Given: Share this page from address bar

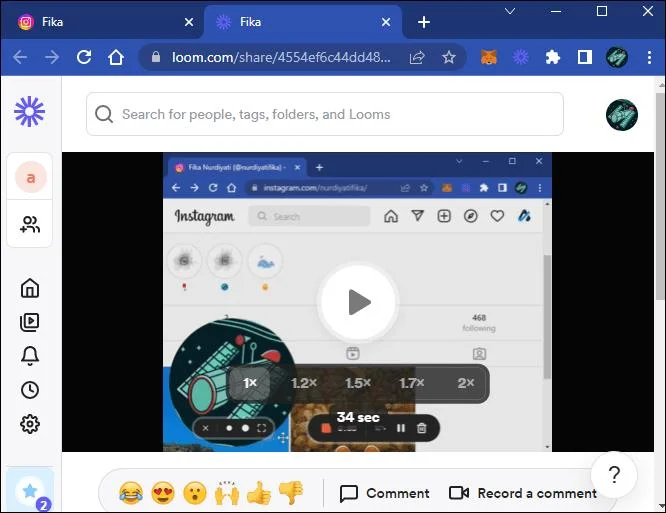Looking at the screenshot, I should point(417,57).
